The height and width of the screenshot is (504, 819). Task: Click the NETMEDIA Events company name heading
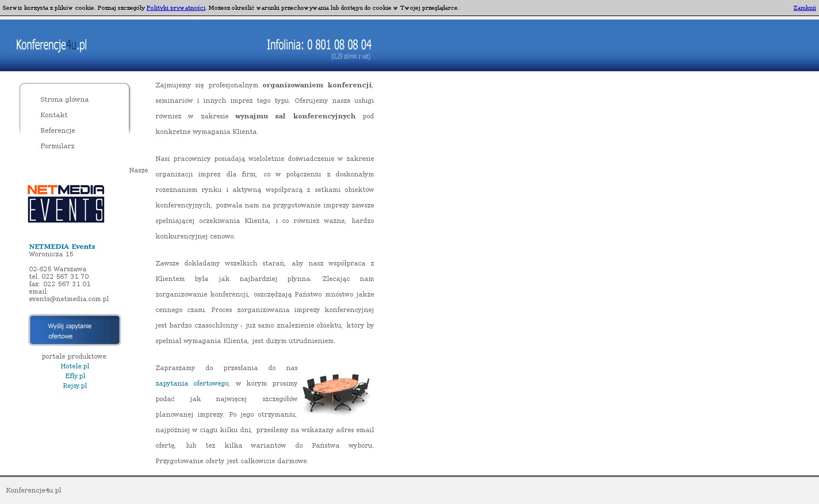tap(62, 247)
